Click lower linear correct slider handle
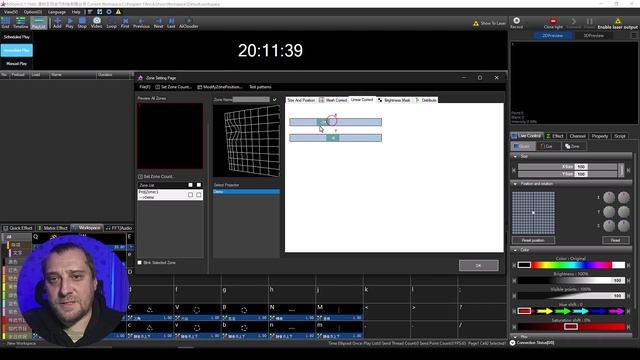640x360 pixels. 333,138
